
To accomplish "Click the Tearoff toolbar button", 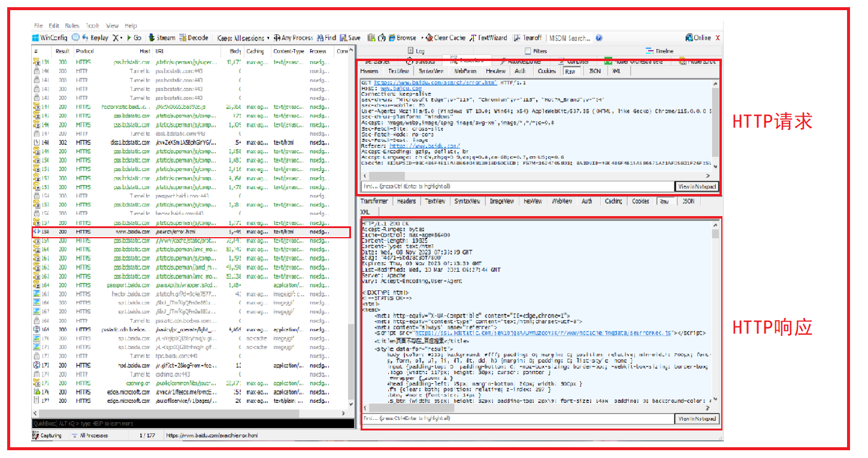I will [528, 38].
